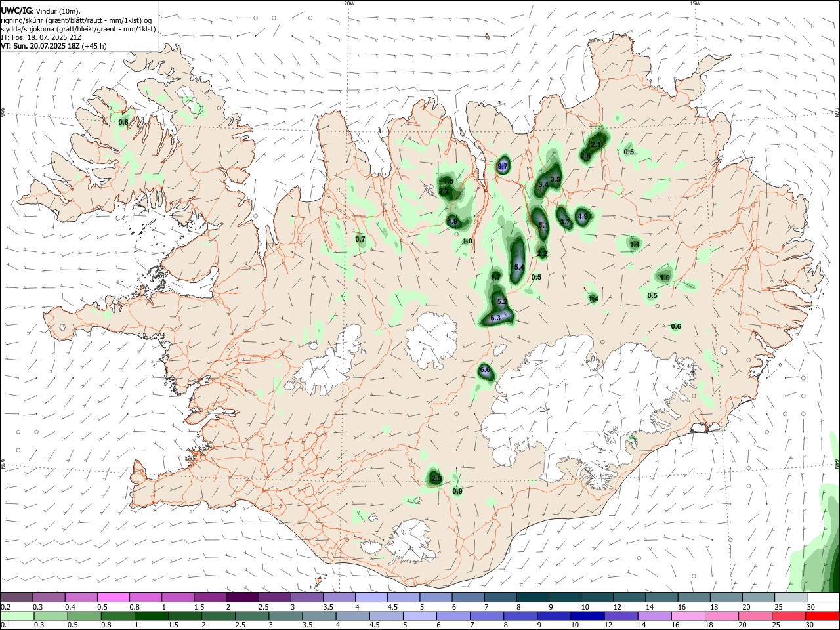Click the 20W longitude label
The height and width of the screenshot is (630, 840).
(349, 3)
